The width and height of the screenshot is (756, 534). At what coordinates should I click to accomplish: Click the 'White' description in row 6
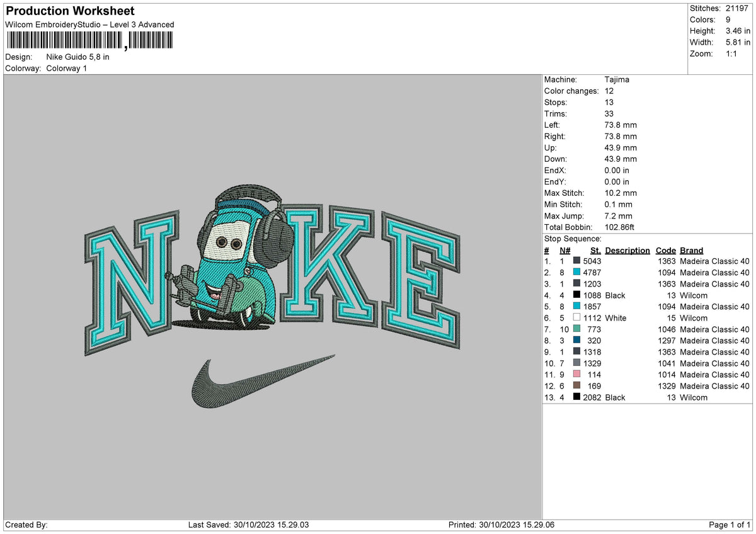[616, 317]
